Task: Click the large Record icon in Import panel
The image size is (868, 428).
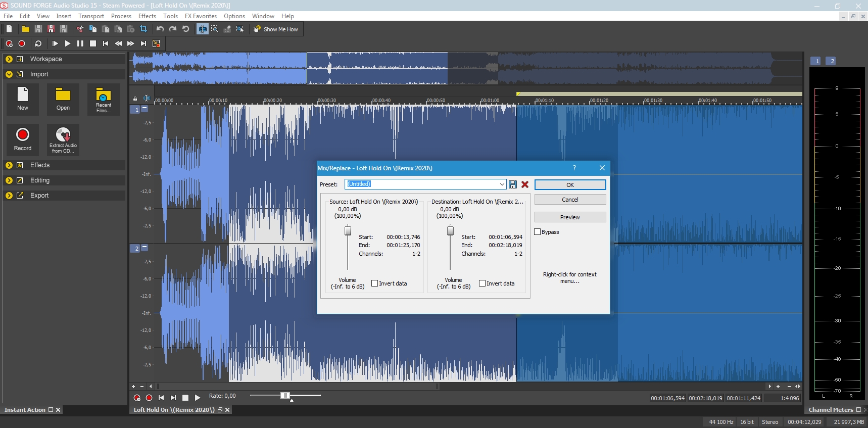Action: [23, 139]
